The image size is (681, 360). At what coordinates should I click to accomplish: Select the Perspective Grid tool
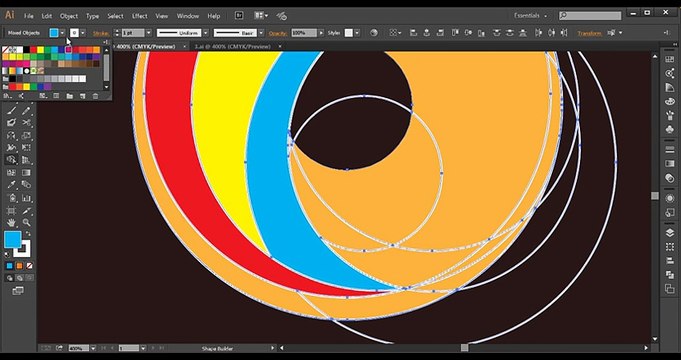pyautogui.click(x=26, y=160)
